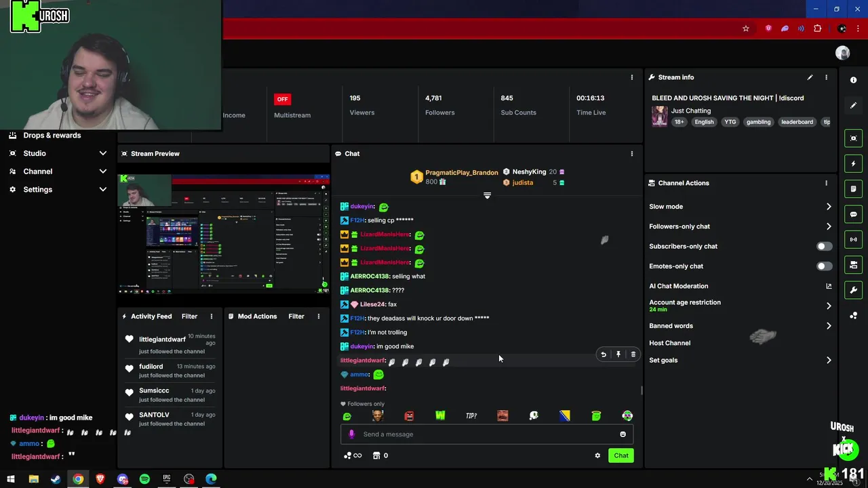
Task: Click littlegiantdwarf in Activity Feed
Action: point(162,340)
